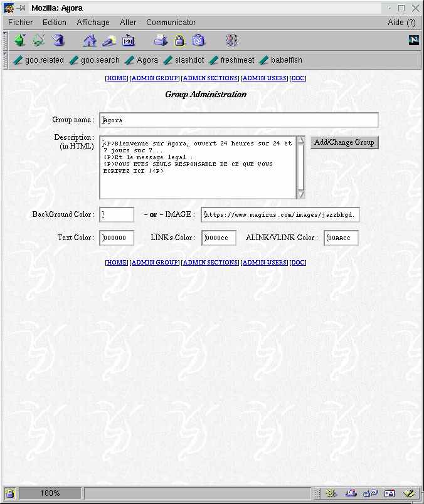Click description scrollbar down arrow

(301, 195)
